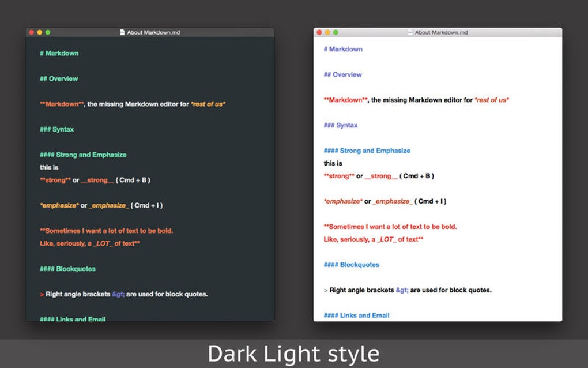This screenshot has height=368, width=588.
Task: Click the '# Markdown' heading in dark editor
Action: click(x=59, y=53)
